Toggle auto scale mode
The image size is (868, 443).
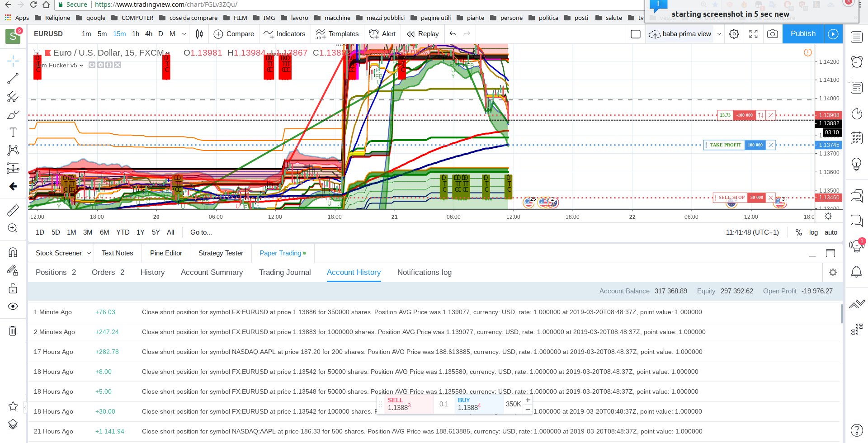(831, 232)
